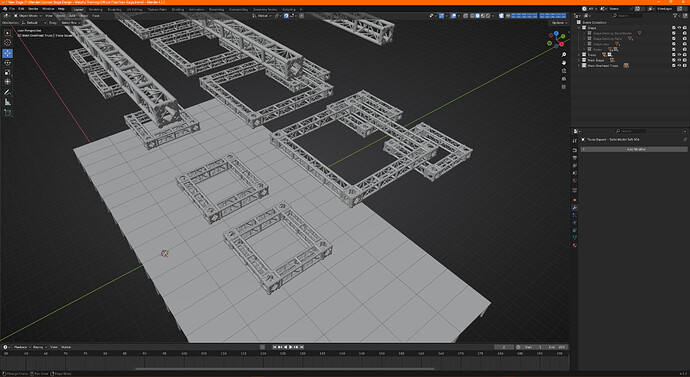
Task: Open the Object properties tab
Action: 575,200
